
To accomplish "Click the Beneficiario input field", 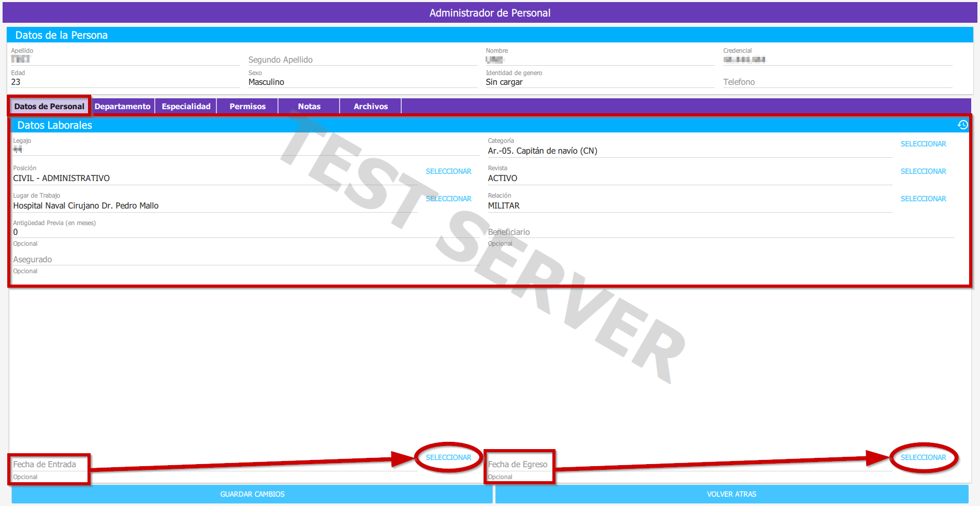I will 720,232.
